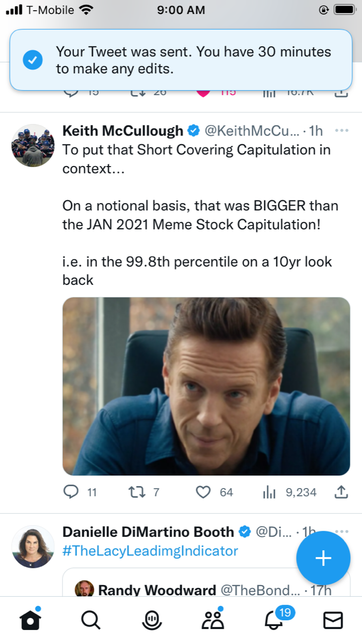Open the Spaces microphone tab
Image resolution: width=362 pixels, height=644 pixels.
[151, 621]
